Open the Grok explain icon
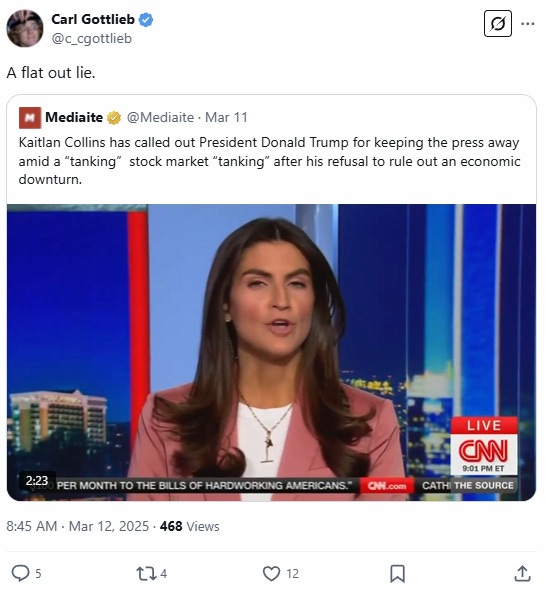 click(x=497, y=24)
